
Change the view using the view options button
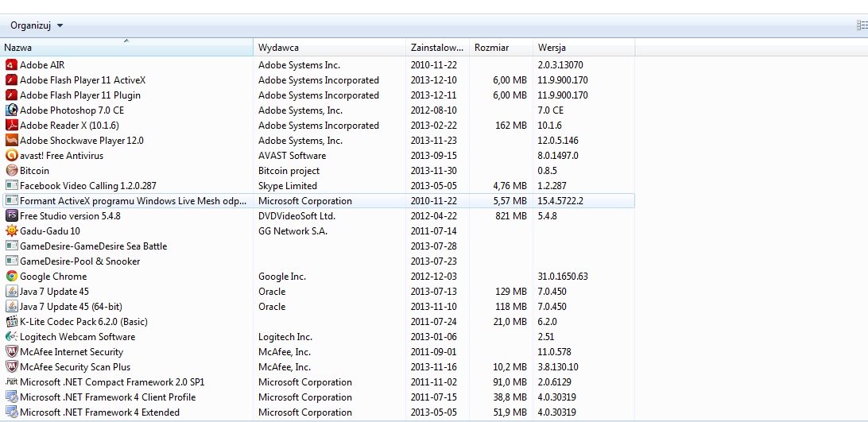point(862,25)
